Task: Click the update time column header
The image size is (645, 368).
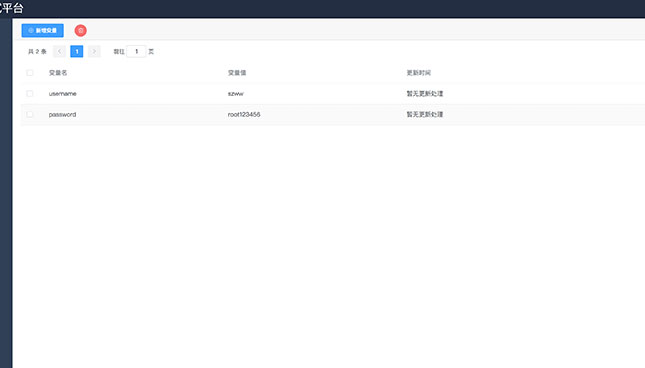Action: pos(419,73)
